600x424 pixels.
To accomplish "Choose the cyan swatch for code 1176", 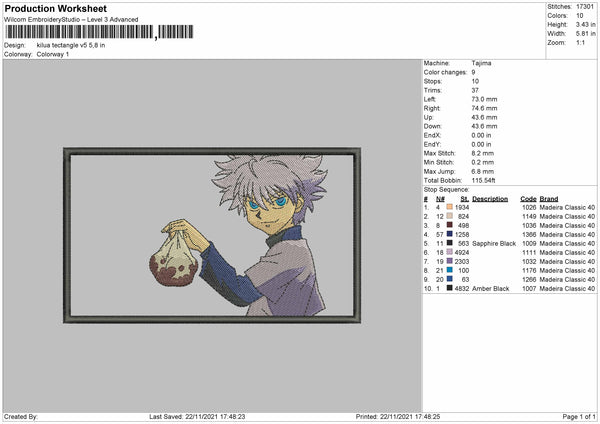I will 450,270.
